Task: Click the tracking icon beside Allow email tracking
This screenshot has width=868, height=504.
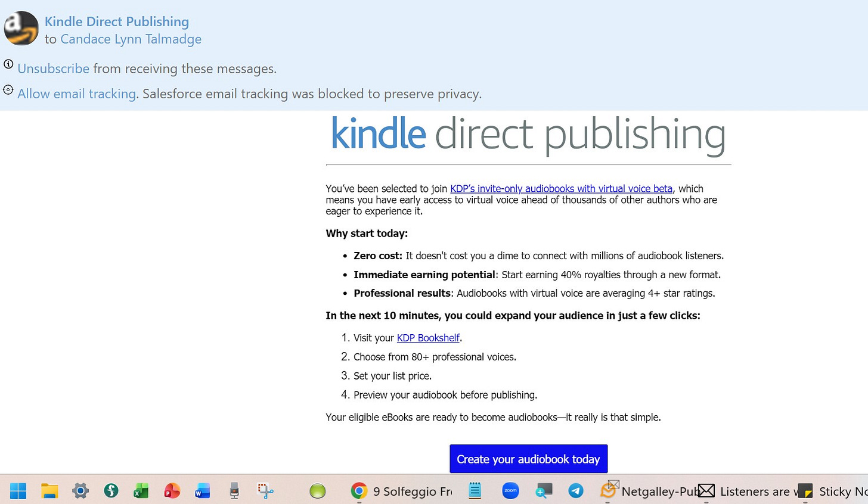Action: tap(8, 90)
